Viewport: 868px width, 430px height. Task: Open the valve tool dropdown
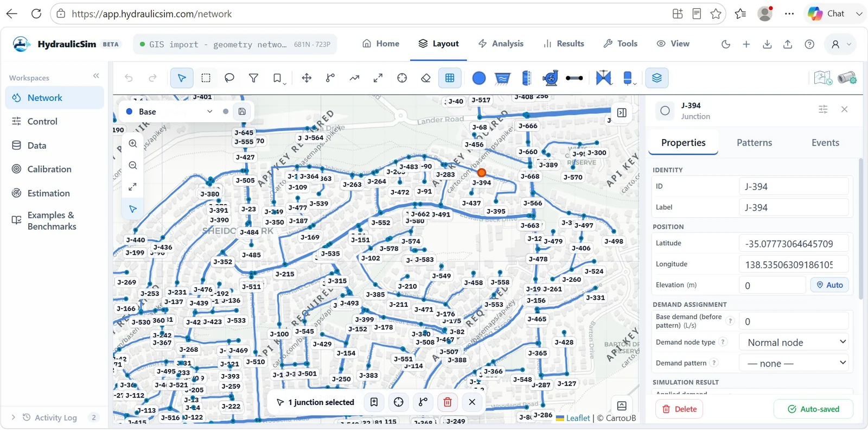click(x=603, y=78)
